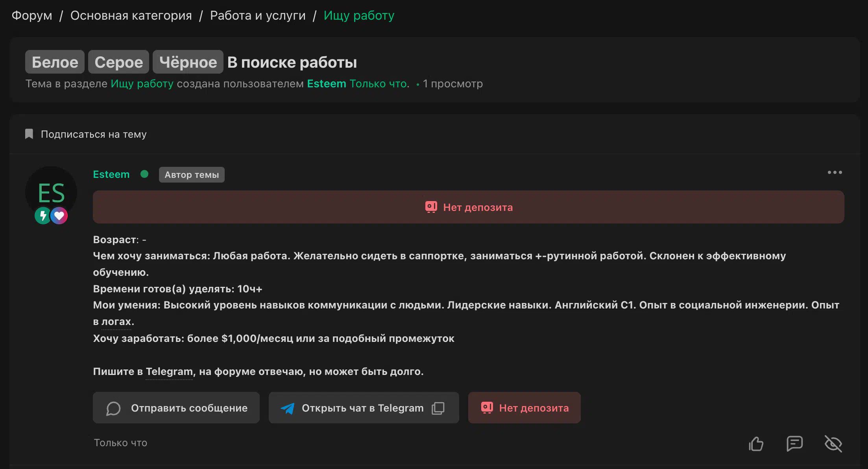The width and height of the screenshot is (868, 469).
Task: Click deposit icon in the bottom Нет депозита button
Action: [487, 408]
